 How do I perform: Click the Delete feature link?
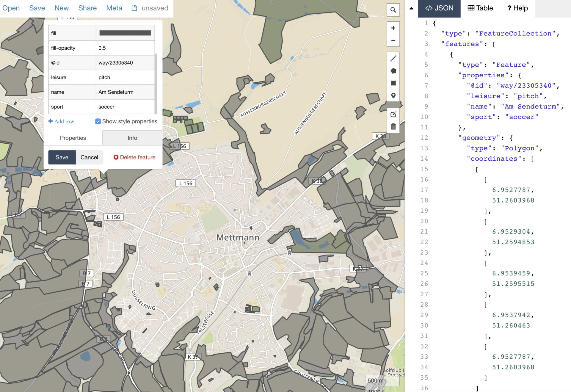(x=134, y=157)
